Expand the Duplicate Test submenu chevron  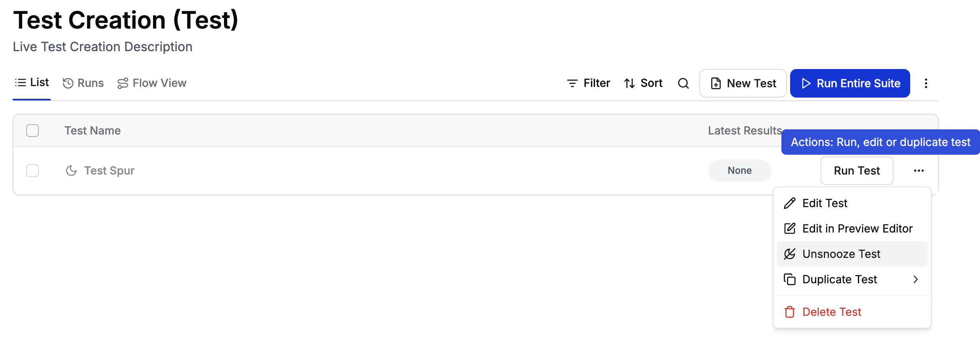pyautogui.click(x=915, y=279)
